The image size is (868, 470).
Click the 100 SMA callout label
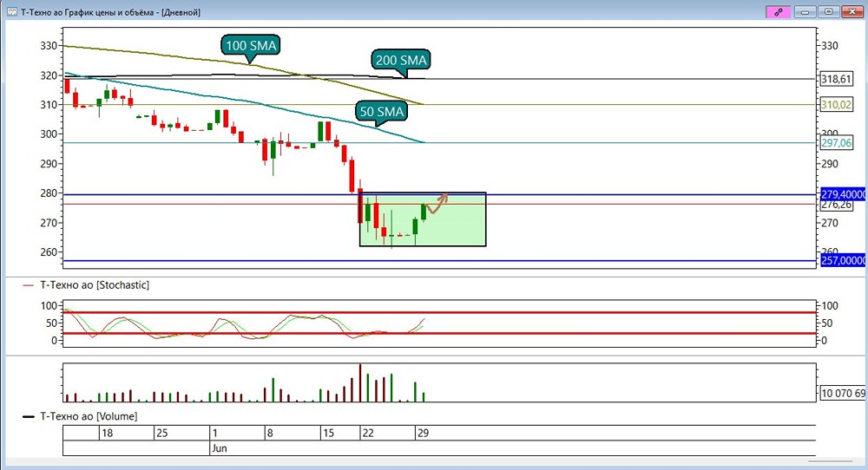pos(250,45)
